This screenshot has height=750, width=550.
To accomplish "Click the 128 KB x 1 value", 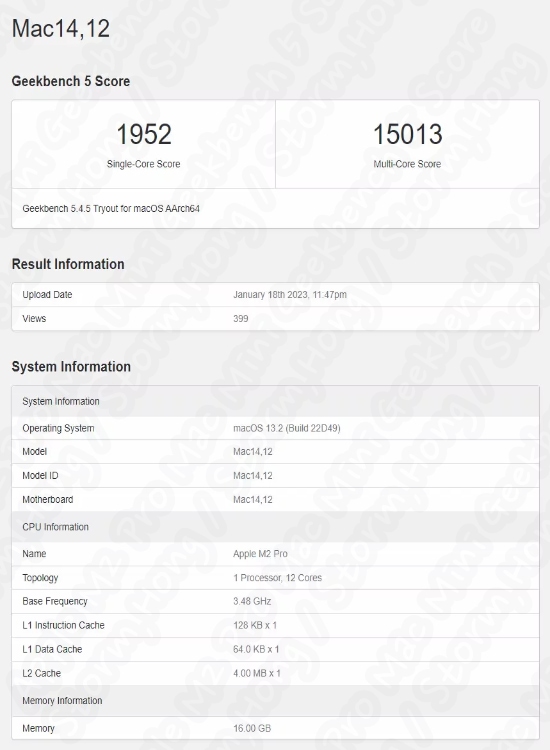I will pos(255,625).
